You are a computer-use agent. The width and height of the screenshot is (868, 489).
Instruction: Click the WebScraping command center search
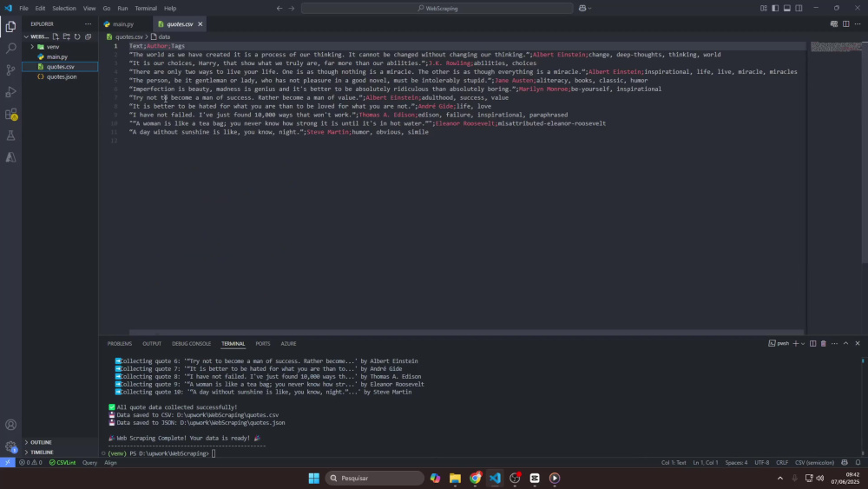437,9
